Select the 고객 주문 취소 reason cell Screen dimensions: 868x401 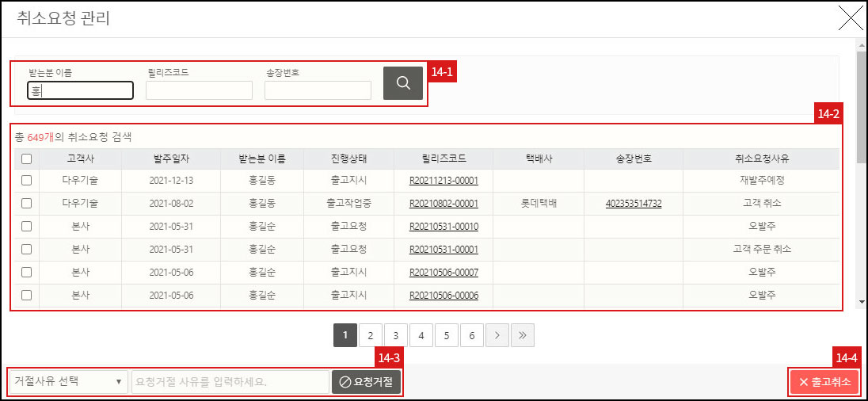(x=762, y=250)
